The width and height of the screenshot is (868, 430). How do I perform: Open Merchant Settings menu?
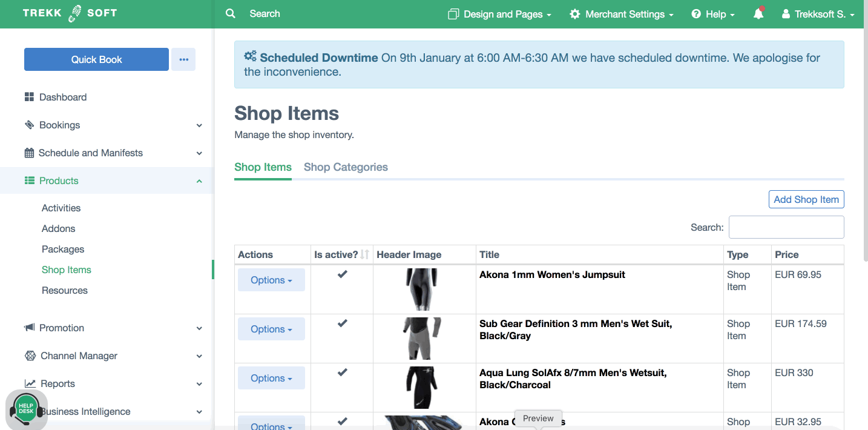(622, 14)
